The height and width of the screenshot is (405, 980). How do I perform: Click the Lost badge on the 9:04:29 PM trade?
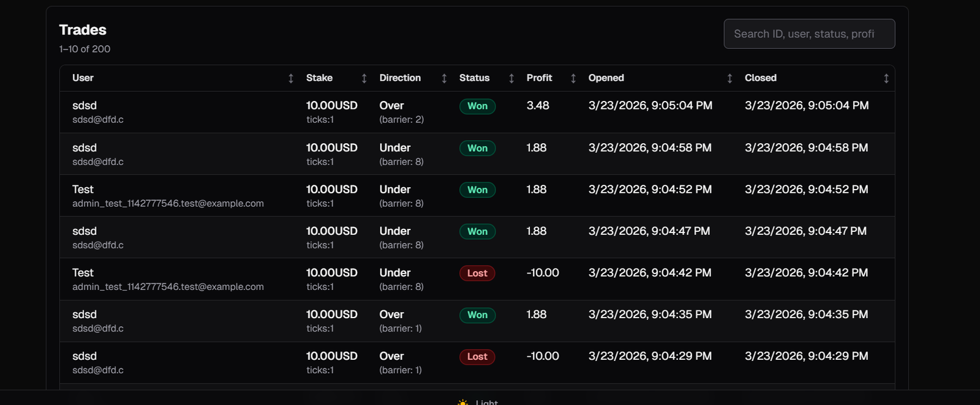click(477, 357)
